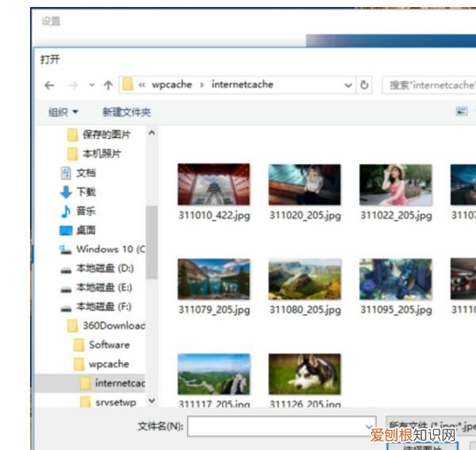Click the sidebar scroll up arrow
Screen dimensions: 476x450
tap(152, 133)
